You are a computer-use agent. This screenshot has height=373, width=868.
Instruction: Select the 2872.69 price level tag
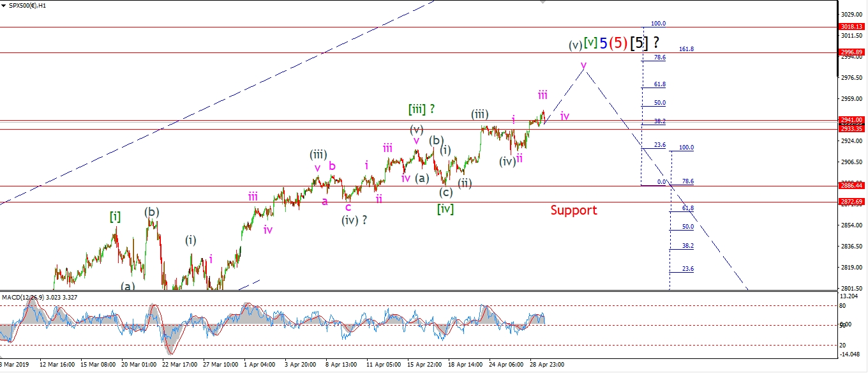coord(851,202)
